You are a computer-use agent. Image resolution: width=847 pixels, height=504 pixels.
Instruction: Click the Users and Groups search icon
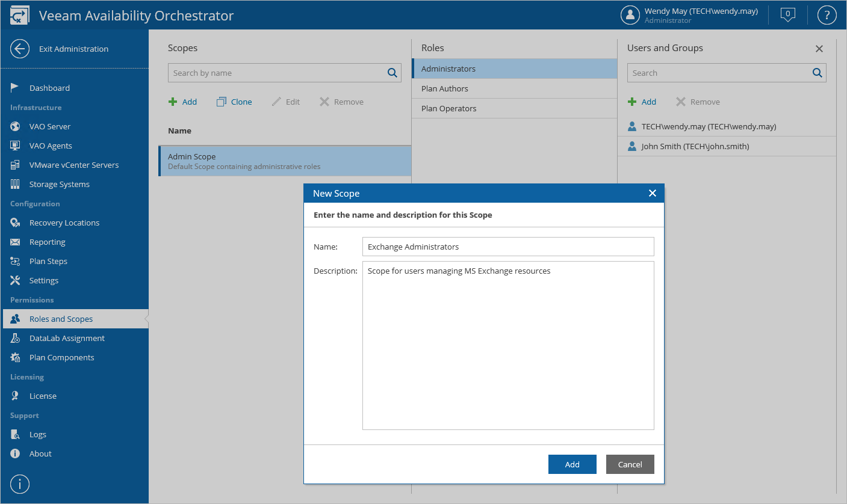point(818,73)
